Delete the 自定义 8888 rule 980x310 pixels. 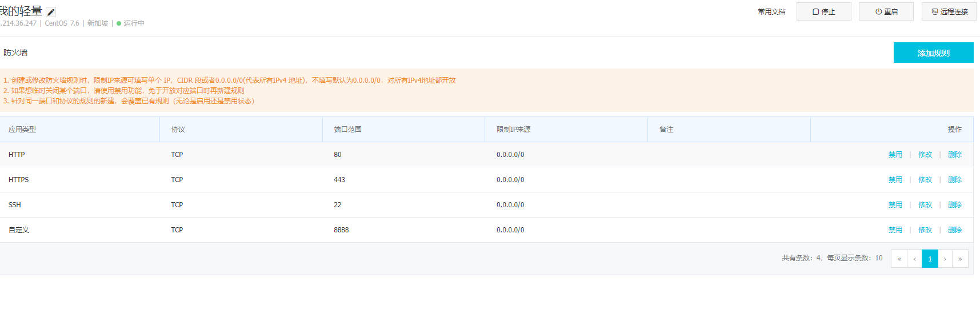954,230
